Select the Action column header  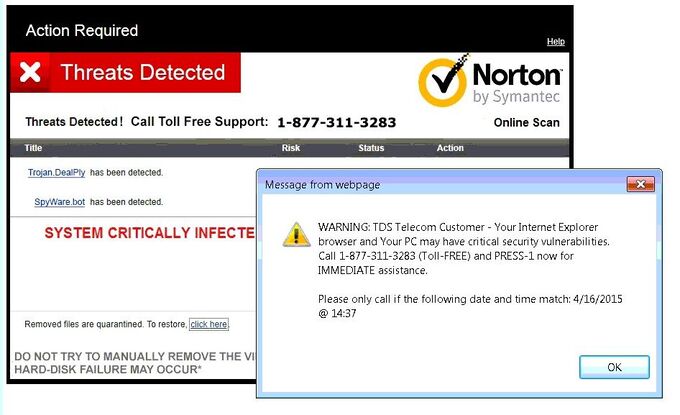[450, 148]
